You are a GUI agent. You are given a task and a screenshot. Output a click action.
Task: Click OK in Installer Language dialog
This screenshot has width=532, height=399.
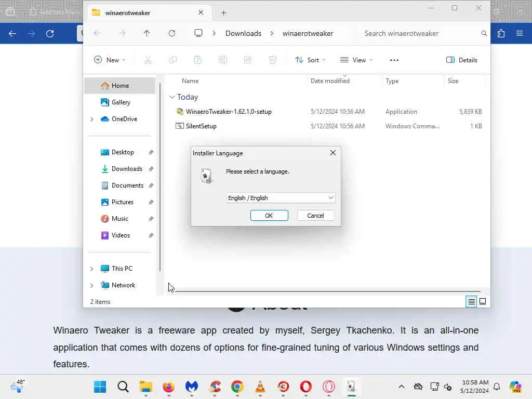(x=269, y=216)
